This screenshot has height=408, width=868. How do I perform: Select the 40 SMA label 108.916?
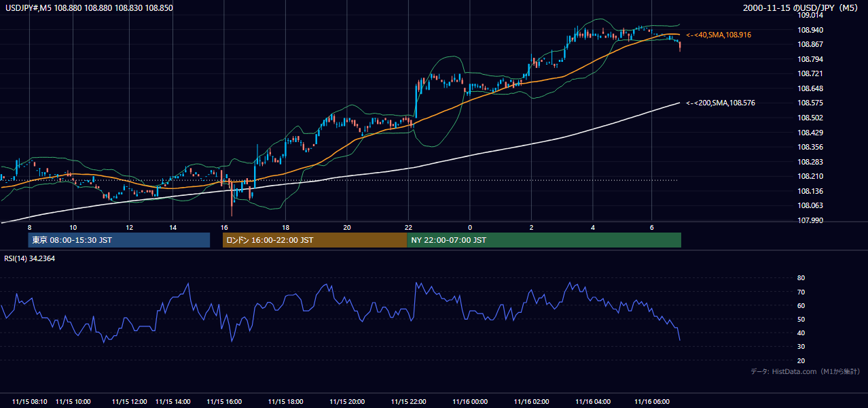(719, 35)
